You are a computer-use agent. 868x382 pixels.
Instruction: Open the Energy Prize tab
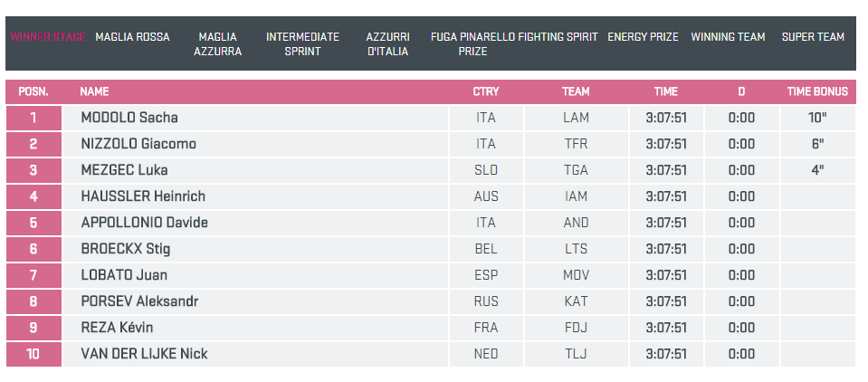(643, 37)
